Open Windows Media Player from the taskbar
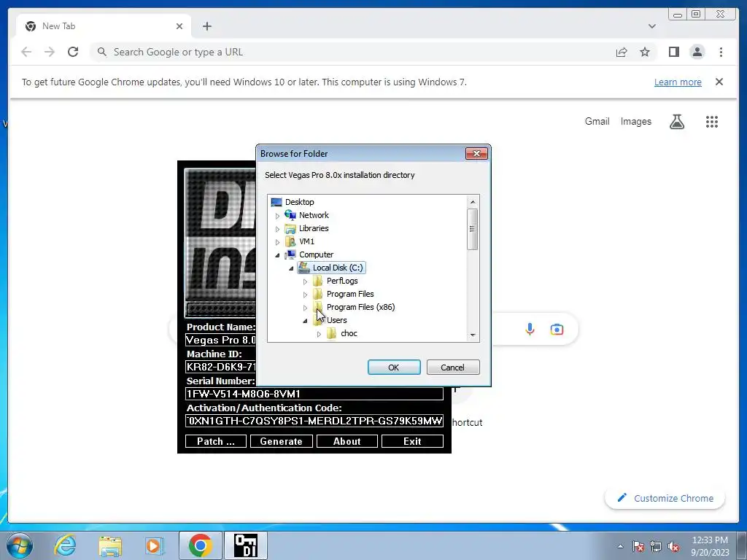 (x=154, y=545)
